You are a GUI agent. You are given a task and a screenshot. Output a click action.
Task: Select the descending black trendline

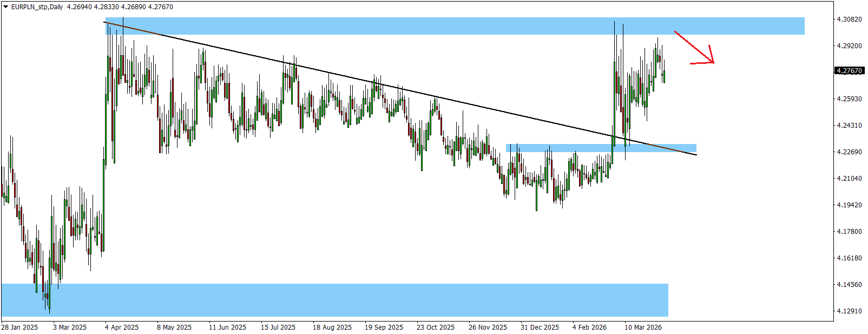400,89
